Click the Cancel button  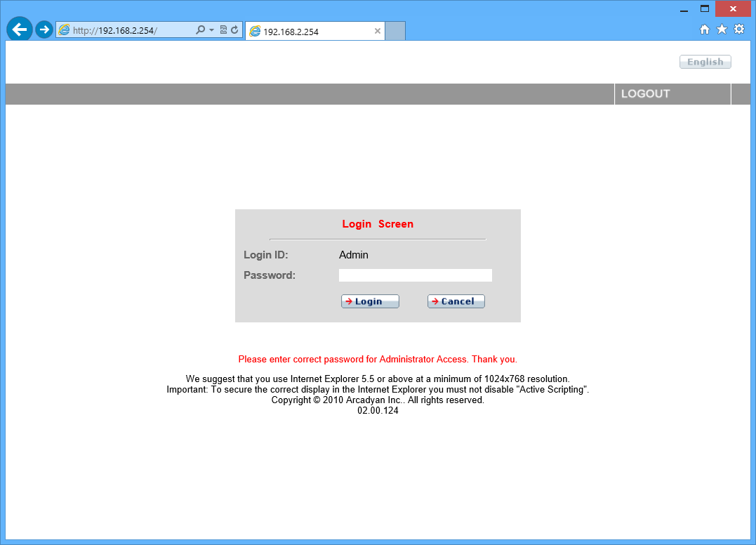[x=456, y=301]
